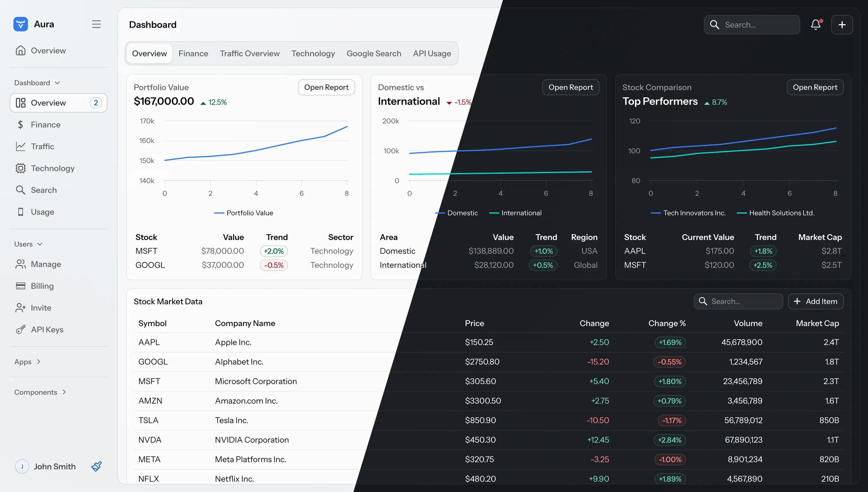Switch to the Traffic Overview tab
This screenshot has height=492, width=868.
[x=250, y=53]
